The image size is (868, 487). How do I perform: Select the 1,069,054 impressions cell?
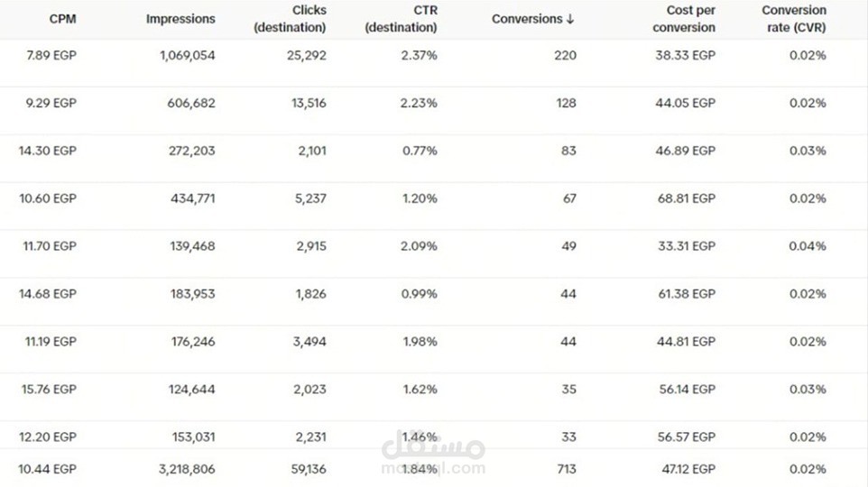coord(187,55)
